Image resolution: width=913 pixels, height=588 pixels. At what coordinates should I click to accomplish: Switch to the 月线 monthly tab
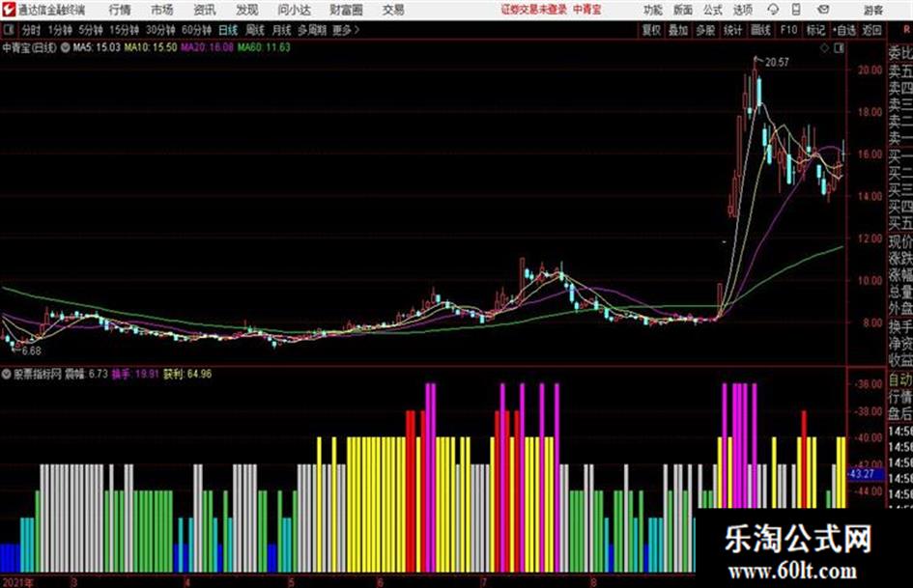[x=282, y=30]
